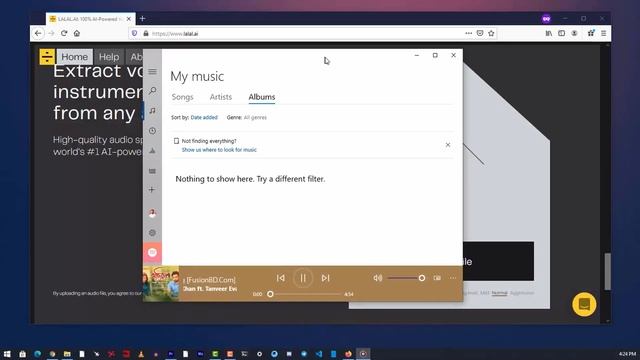
Task: Click the FusionBD.Com song title
Action: pos(209,280)
